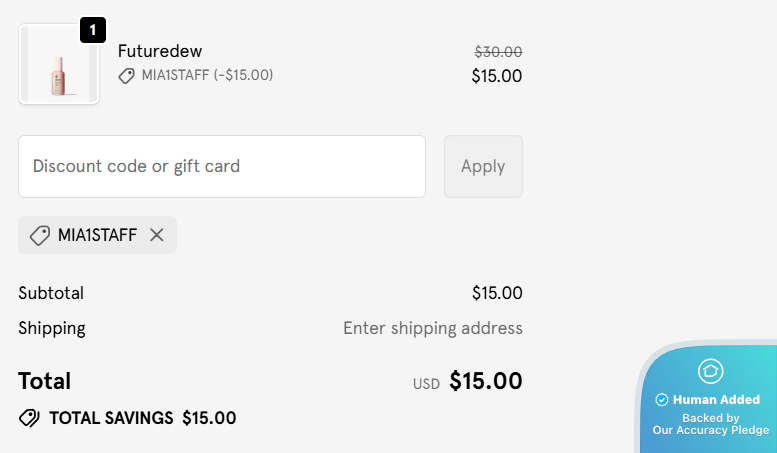Click the bold total amount $15.00
777x453 pixels.
[x=486, y=381]
